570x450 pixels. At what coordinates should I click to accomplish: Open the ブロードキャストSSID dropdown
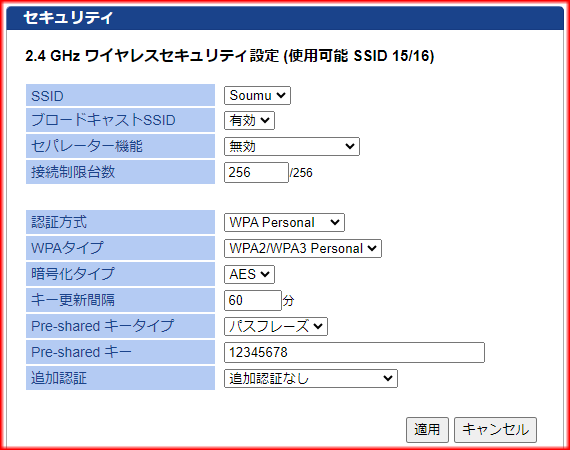[x=249, y=121]
